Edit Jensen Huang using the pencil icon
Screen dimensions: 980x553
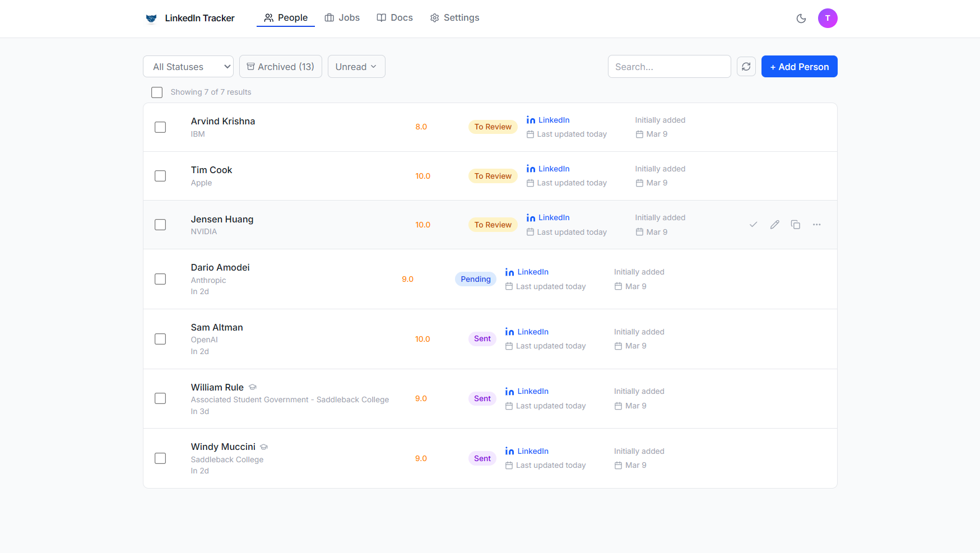tap(774, 224)
